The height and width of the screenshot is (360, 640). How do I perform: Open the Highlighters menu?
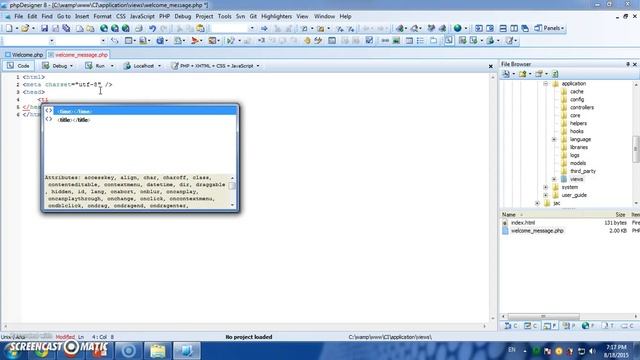point(276,16)
